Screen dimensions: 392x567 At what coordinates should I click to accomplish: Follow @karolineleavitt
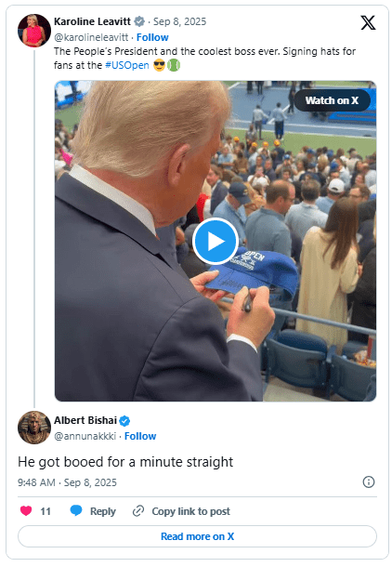click(x=152, y=37)
